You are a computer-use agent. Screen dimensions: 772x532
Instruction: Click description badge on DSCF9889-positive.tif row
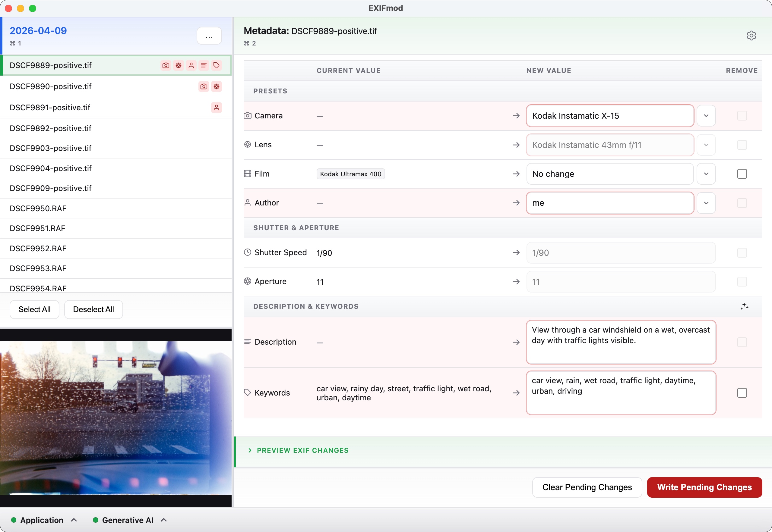point(204,65)
